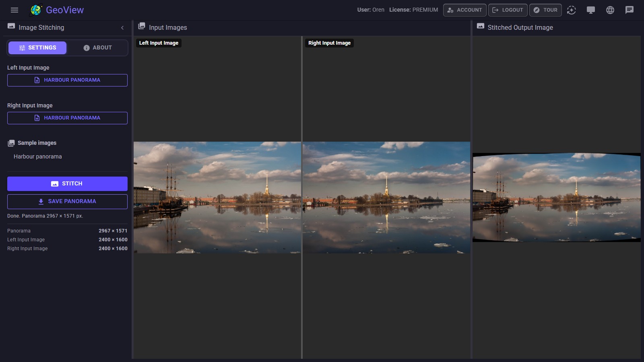
Task: Click the License: PREMIUM label
Action: (413, 10)
